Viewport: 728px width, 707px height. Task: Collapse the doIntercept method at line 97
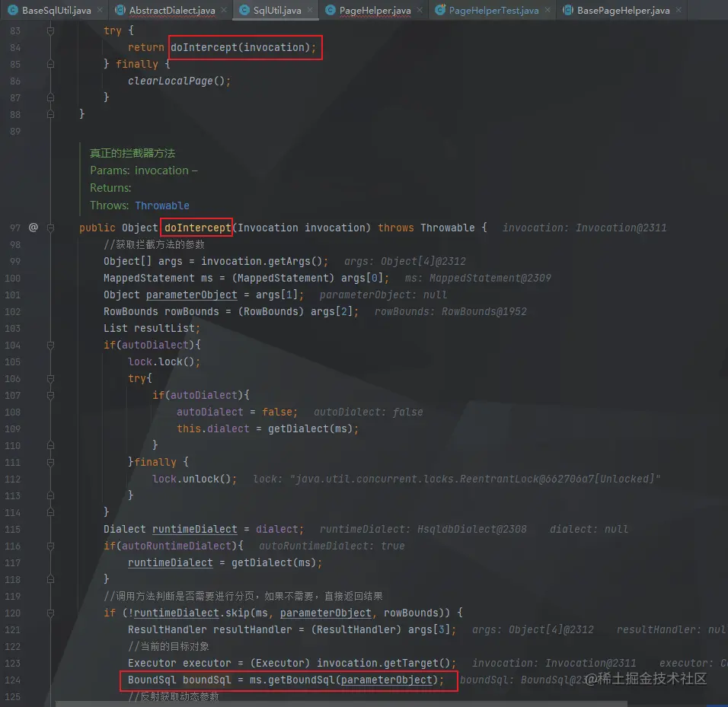click(x=50, y=228)
